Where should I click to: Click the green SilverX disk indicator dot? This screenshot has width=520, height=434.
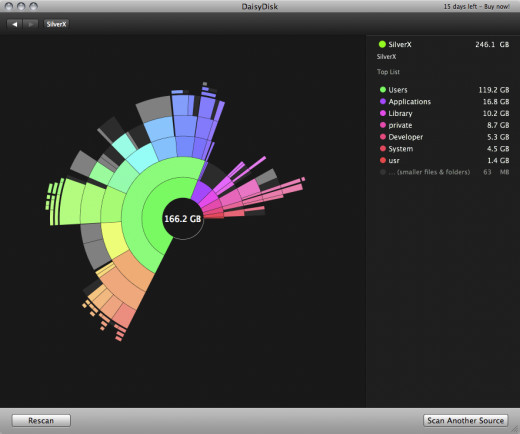click(x=382, y=44)
